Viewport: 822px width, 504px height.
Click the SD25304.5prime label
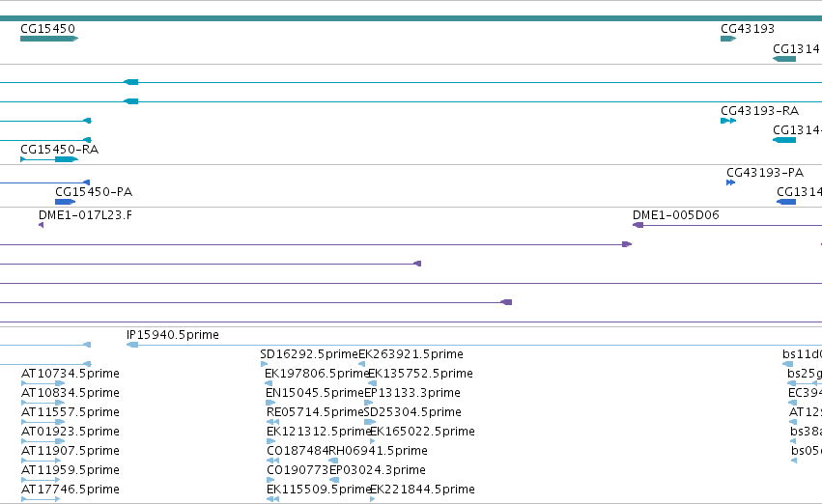tap(412, 412)
